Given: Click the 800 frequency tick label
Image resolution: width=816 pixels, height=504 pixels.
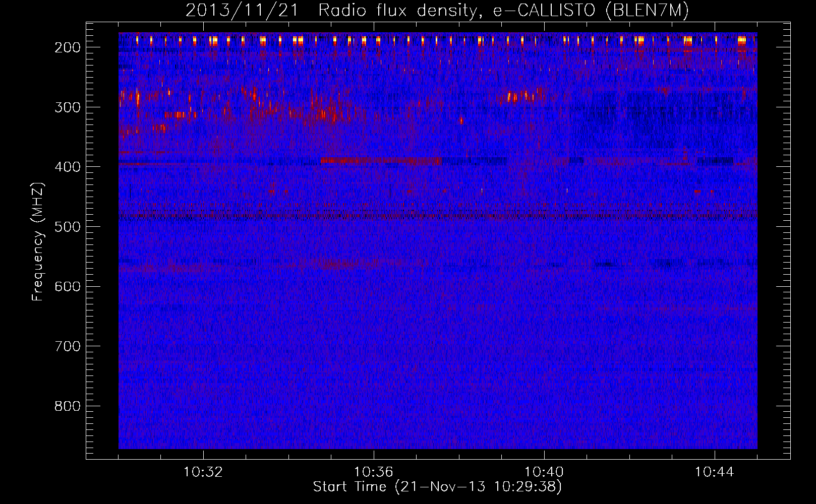Looking at the screenshot, I should coord(68,406).
